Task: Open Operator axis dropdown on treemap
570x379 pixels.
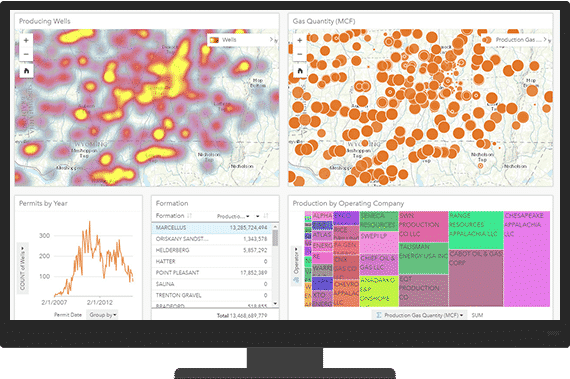Action: tap(296, 261)
